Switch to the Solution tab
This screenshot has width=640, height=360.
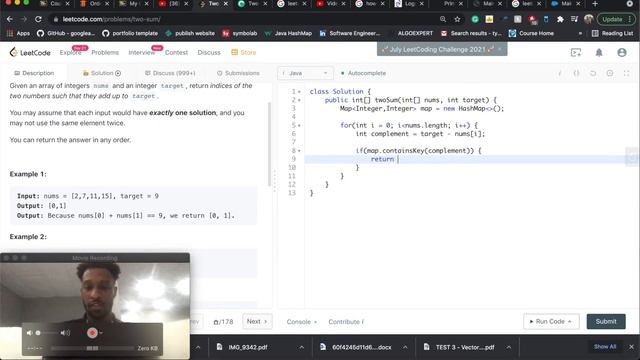102,73
